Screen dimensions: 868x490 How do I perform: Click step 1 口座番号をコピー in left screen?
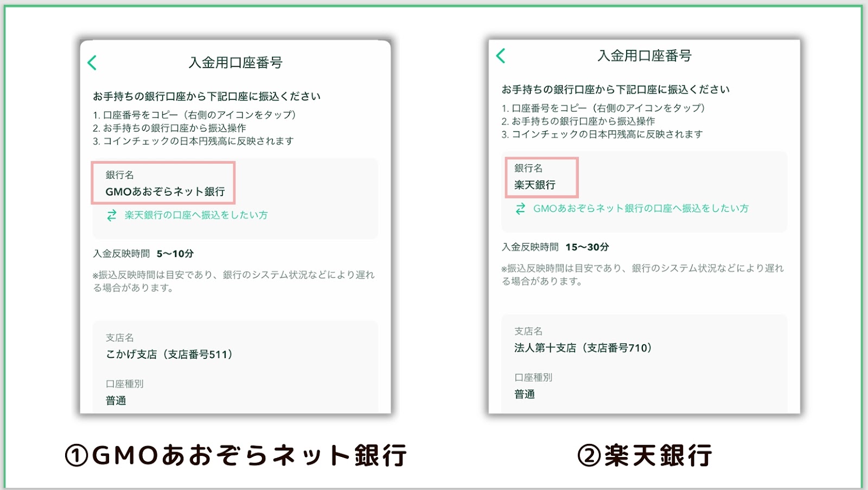point(194,115)
